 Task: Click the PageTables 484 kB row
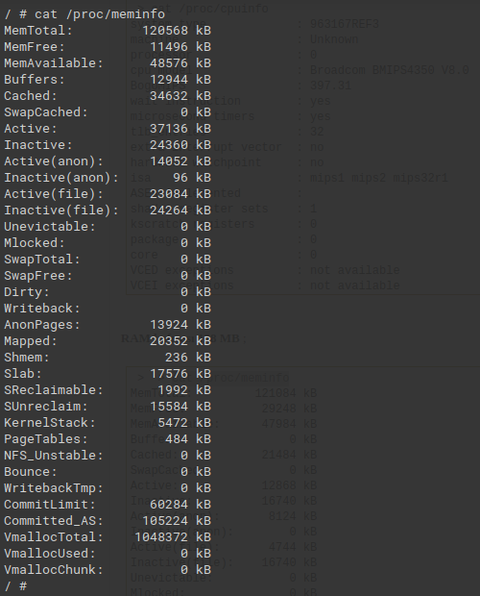(108, 439)
